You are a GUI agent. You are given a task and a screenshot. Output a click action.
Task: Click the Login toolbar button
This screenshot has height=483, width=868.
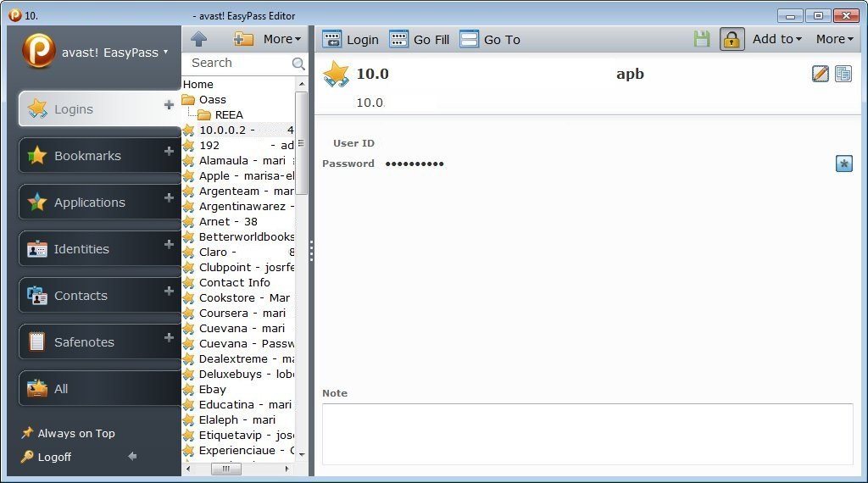(x=350, y=39)
